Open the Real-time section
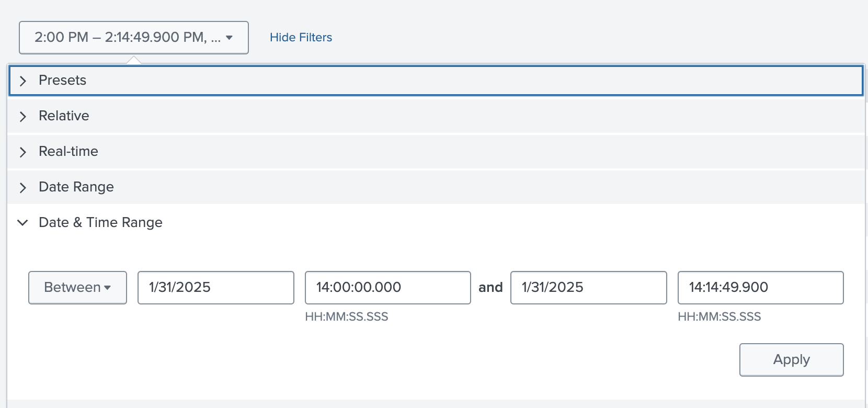 tap(68, 151)
